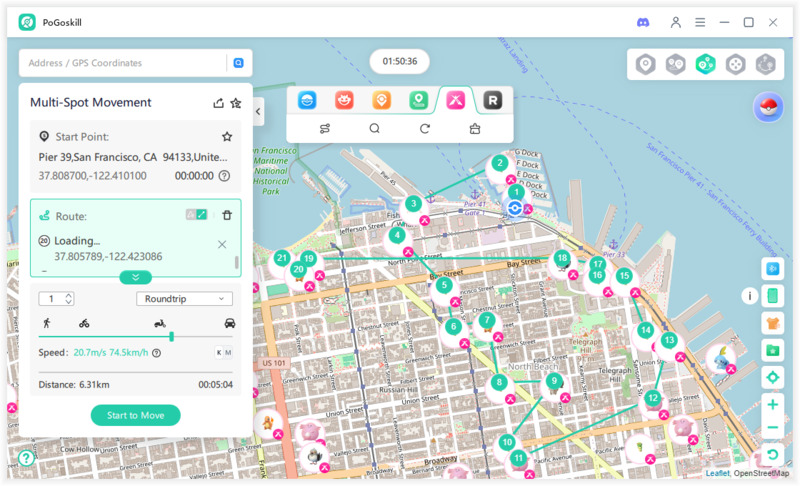Zoom in on the map
This screenshot has width=800, height=486.
(x=772, y=405)
